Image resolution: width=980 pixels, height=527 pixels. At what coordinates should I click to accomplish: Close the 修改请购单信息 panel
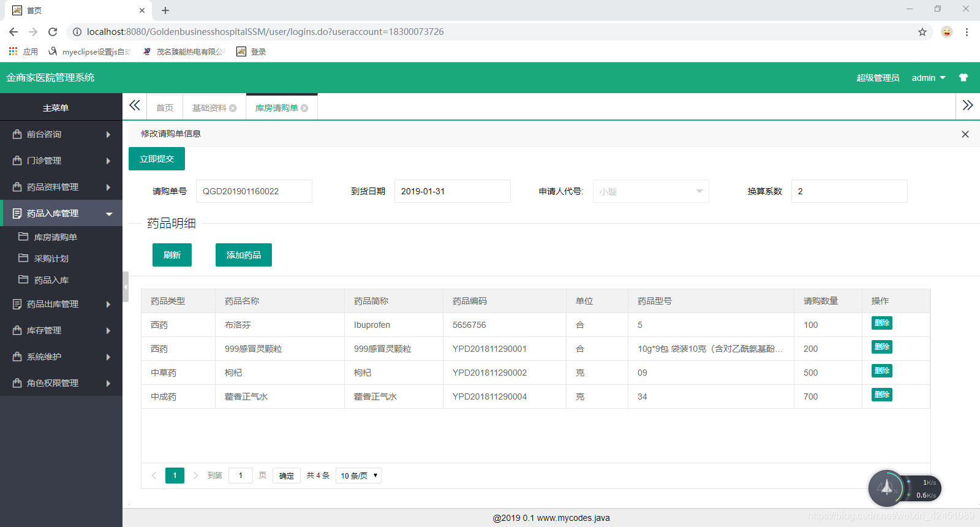965,134
